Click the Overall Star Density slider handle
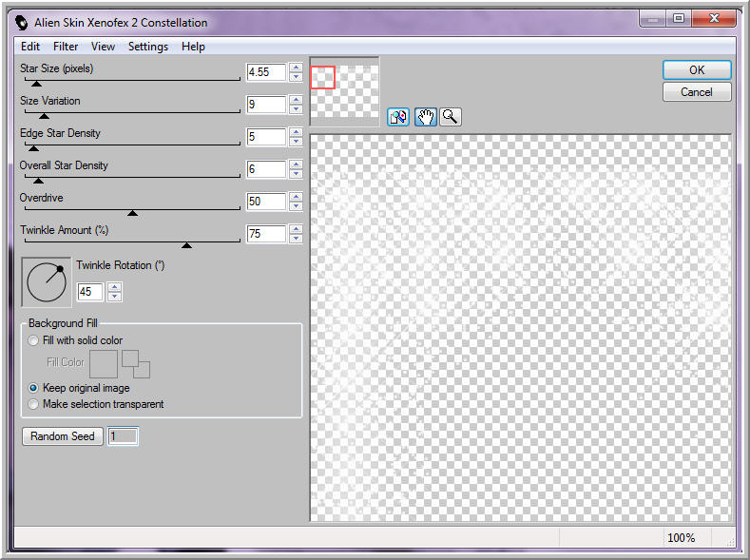This screenshot has width=750, height=560. (x=39, y=181)
